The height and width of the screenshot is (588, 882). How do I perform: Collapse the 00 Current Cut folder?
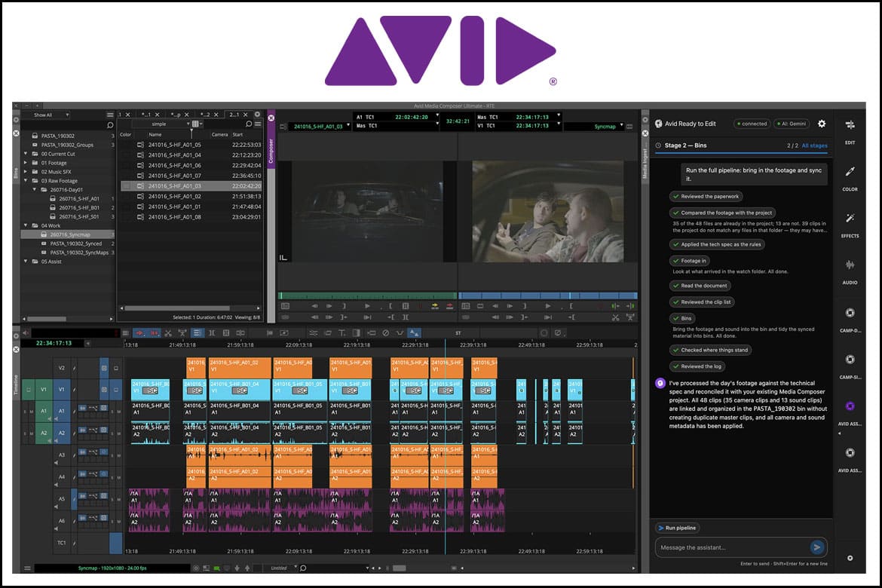[26, 154]
